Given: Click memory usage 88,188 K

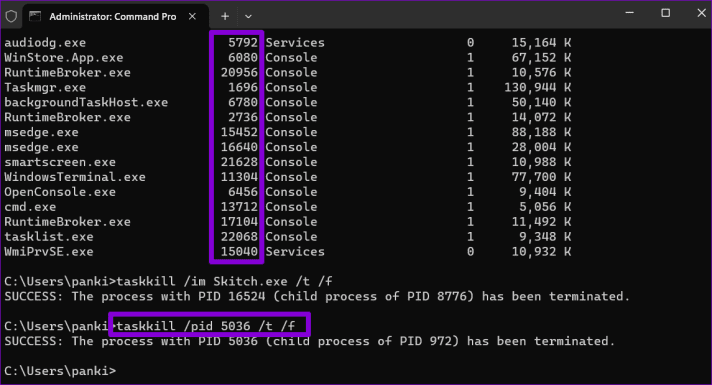Looking at the screenshot, I should pos(541,133).
